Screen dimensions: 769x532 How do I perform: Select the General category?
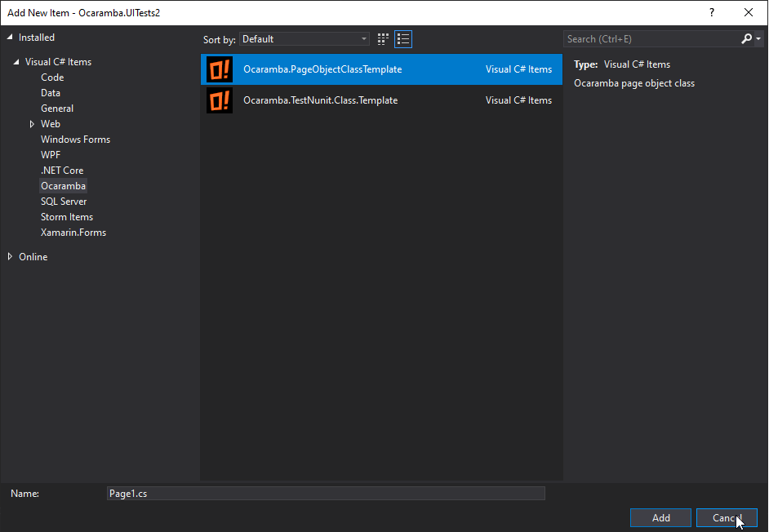click(57, 109)
